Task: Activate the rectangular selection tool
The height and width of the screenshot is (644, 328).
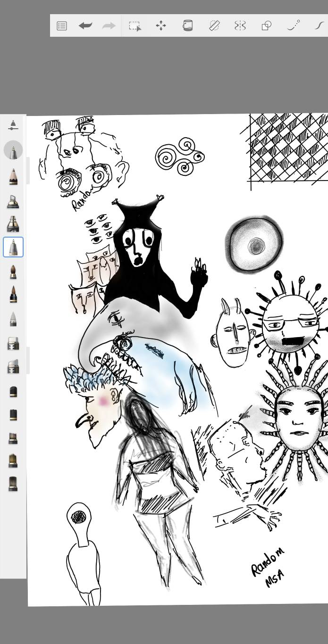Action: click(135, 25)
